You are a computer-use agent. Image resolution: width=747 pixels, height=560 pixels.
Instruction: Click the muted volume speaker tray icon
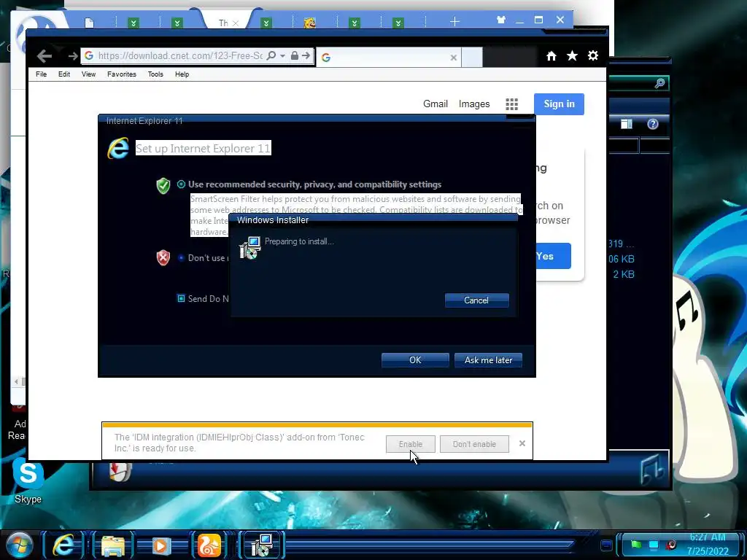pyautogui.click(x=671, y=544)
